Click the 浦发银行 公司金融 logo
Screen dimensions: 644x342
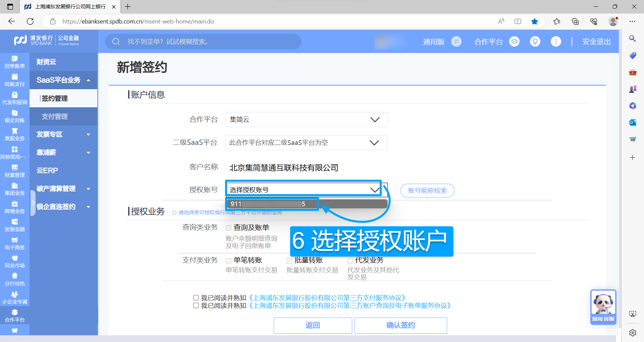point(47,40)
